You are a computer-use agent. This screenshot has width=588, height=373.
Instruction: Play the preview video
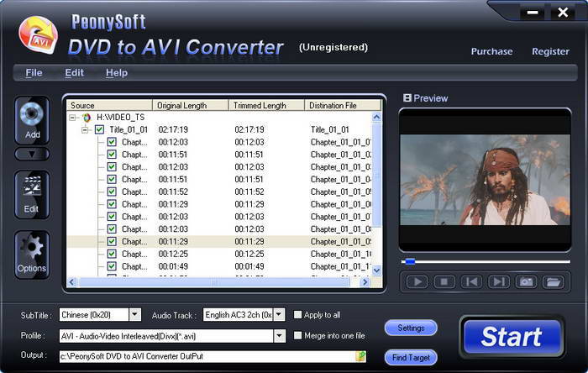click(x=417, y=281)
